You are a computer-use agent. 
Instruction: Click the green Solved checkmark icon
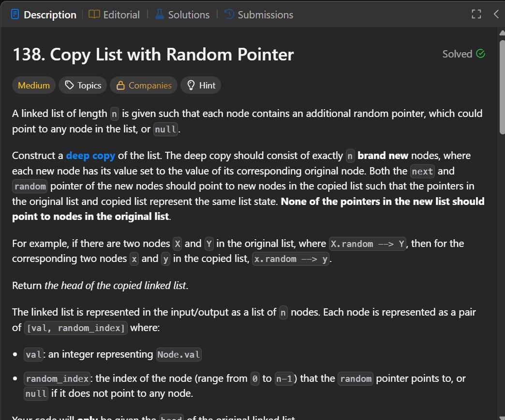(x=481, y=54)
